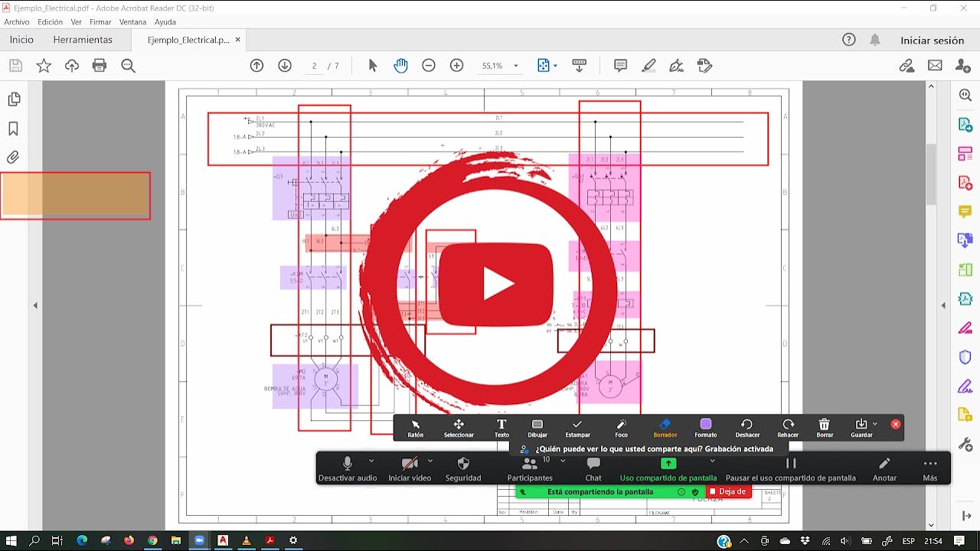Expand the zoom percentage dropdown 55,1%
980x551 pixels.
516,66
